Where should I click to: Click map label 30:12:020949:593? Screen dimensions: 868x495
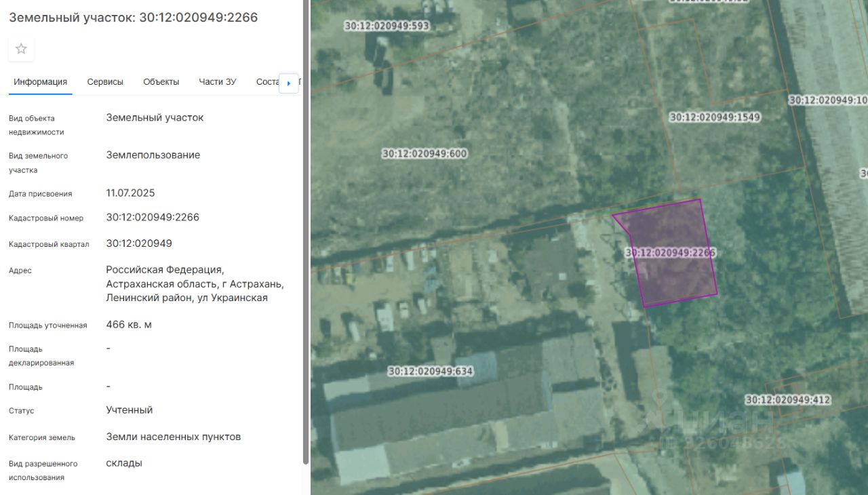tap(387, 26)
